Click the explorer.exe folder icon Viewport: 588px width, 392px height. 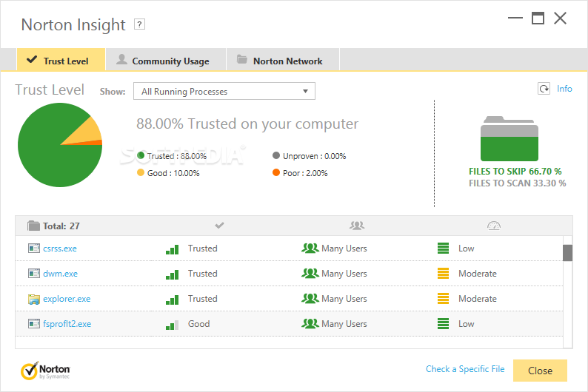tap(34, 299)
